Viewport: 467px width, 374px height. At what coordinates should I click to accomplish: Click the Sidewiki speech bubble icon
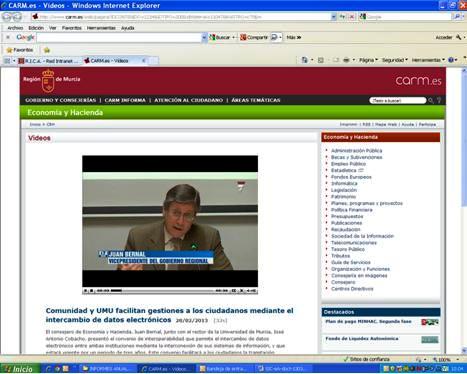tap(274, 37)
